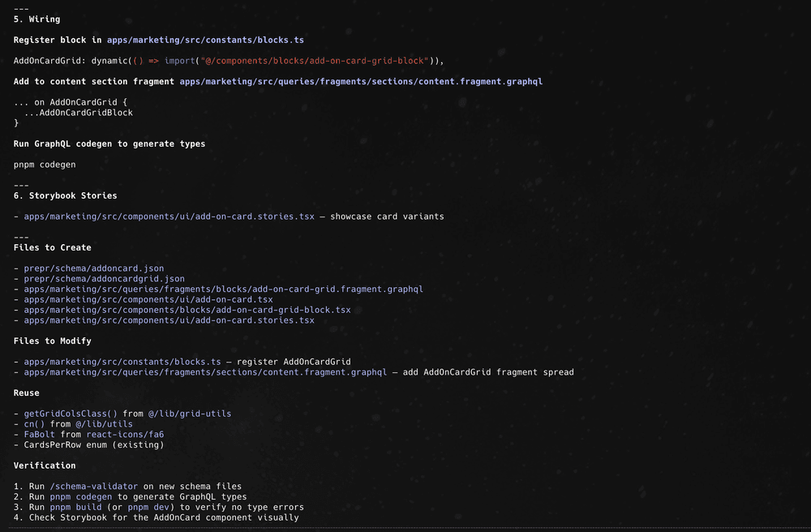Click getGridColsClass() in the Reuse list
Image resolution: width=811 pixels, height=532 pixels.
tap(71, 414)
